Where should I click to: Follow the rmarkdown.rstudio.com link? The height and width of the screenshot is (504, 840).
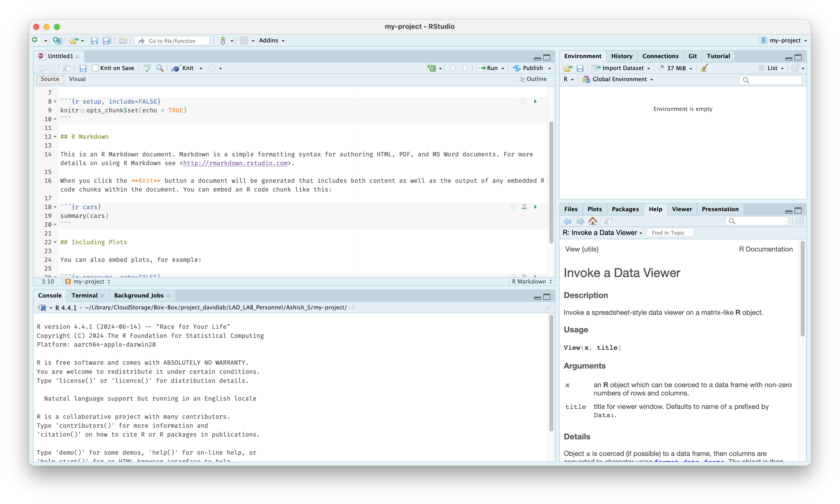(x=235, y=163)
